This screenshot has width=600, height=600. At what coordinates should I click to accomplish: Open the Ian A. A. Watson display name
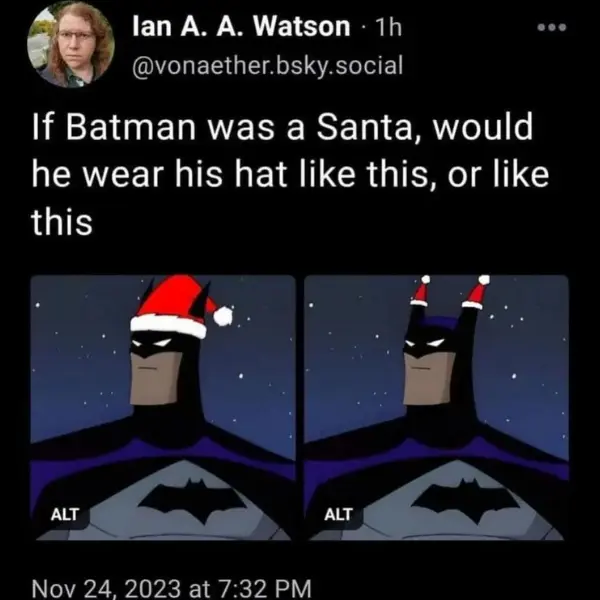coord(241,27)
